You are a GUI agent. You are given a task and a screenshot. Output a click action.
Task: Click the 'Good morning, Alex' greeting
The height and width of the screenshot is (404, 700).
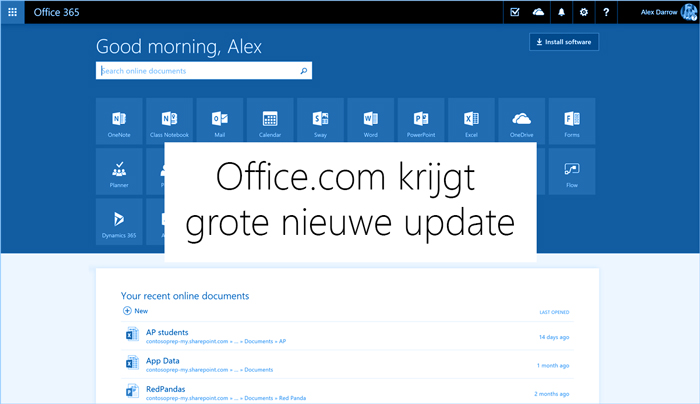179,47
